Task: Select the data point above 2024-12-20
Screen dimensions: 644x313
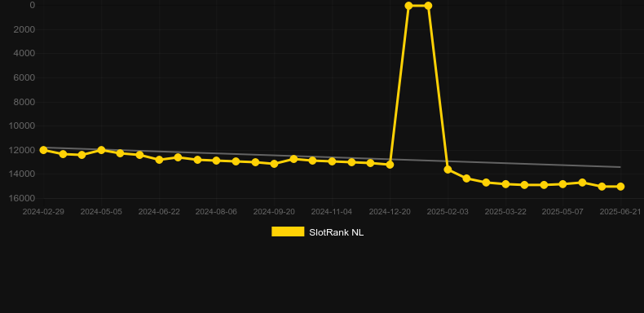Action: tap(390, 165)
